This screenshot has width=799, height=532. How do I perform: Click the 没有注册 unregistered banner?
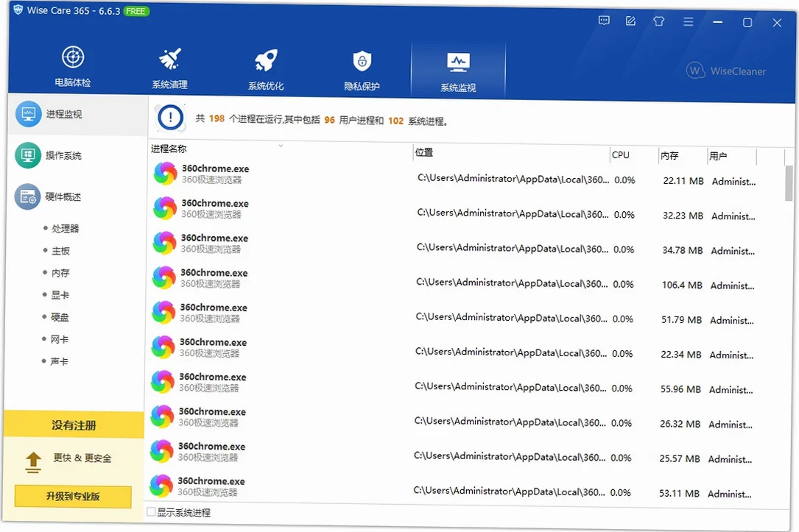click(74, 425)
